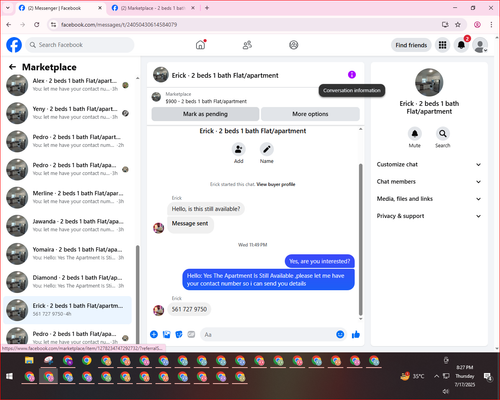Open Alex conversation in list
This screenshot has height=400, width=500.
point(68,85)
